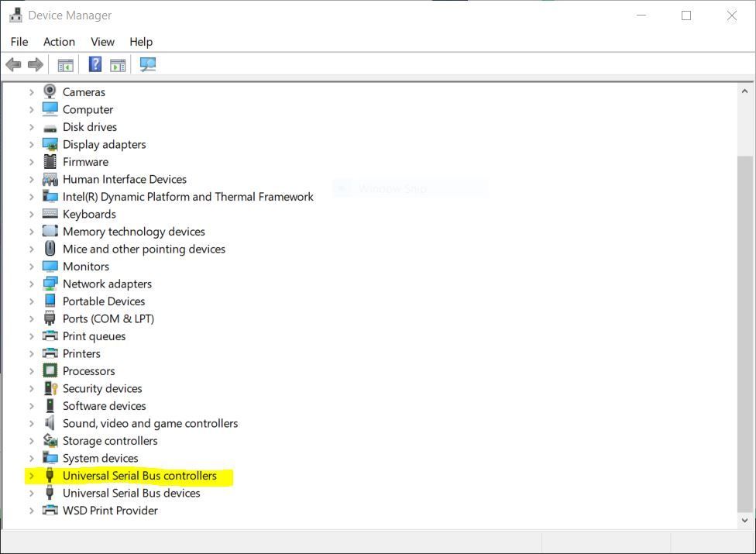Select the WSD Print Provider label
The width and height of the screenshot is (756, 554).
(x=110, y=510)
